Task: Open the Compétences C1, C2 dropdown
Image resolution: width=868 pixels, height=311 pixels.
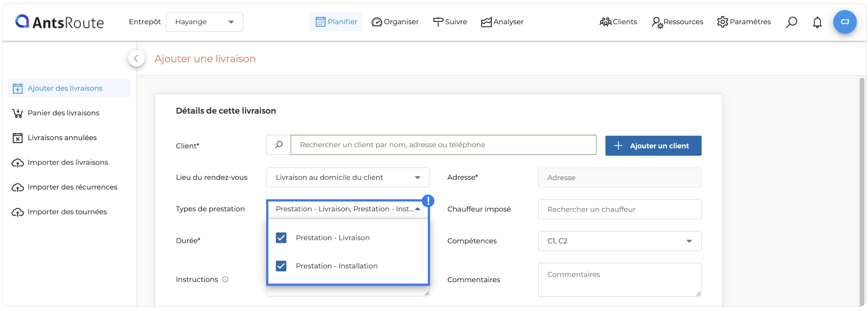Action: pos(619,241)
